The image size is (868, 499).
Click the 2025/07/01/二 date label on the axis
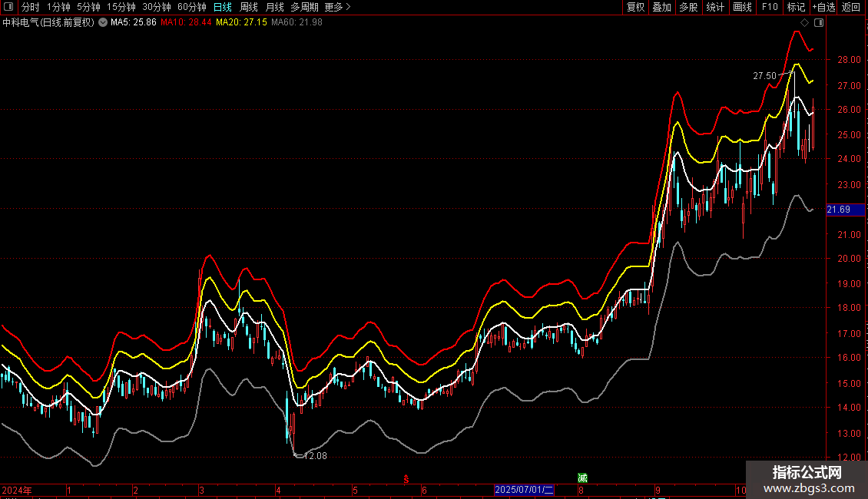click(524, 490)
